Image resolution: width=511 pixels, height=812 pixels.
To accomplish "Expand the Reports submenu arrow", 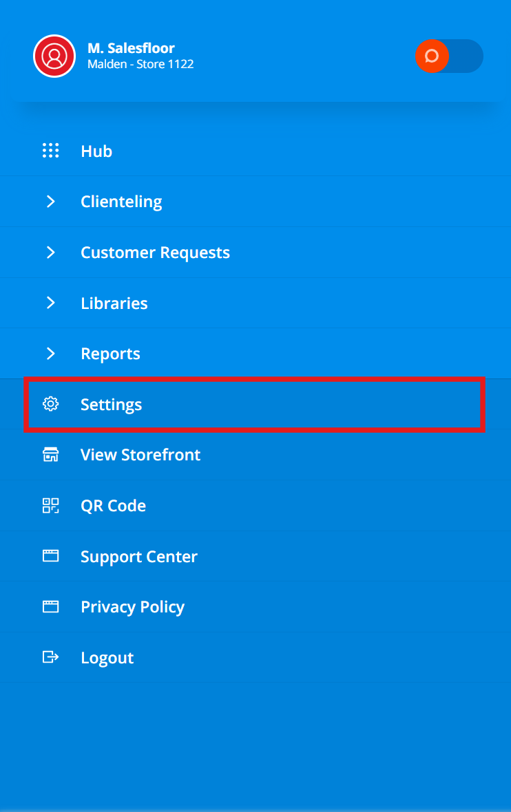I will pyautogui.click(x=50, y=354).
